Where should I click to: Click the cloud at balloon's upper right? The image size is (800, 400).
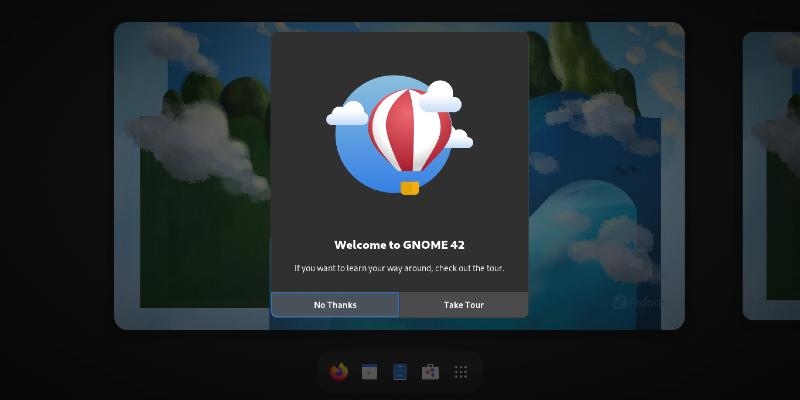(440, 98)
